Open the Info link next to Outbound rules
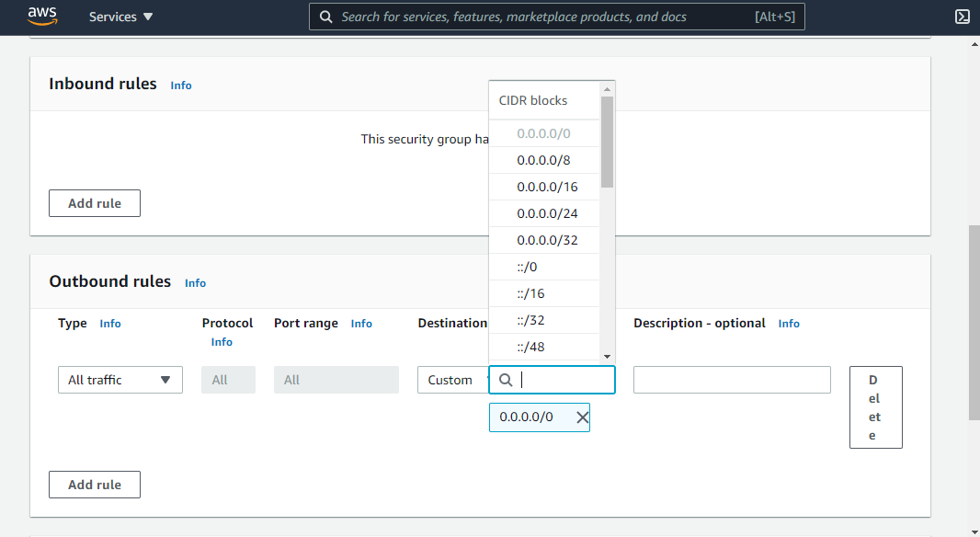 click(x=195, y=283)
